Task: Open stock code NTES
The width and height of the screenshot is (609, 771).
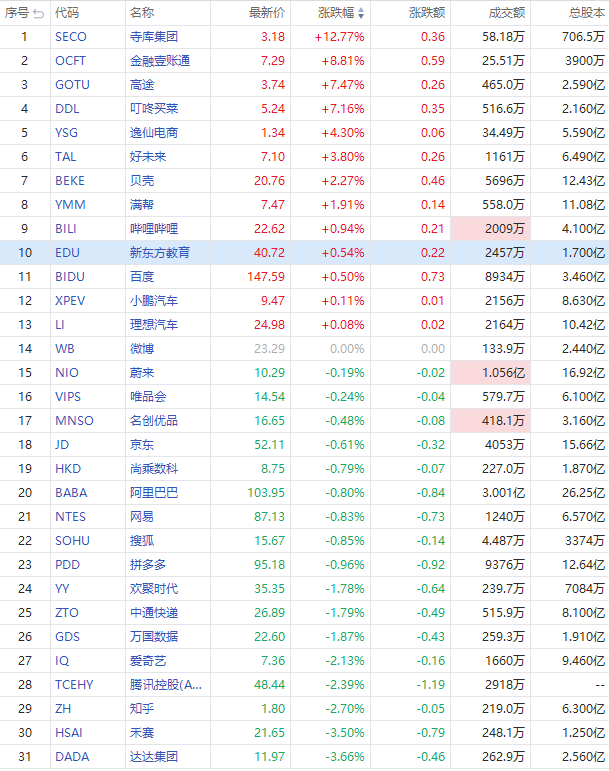Action: click(x=70, y=517)
